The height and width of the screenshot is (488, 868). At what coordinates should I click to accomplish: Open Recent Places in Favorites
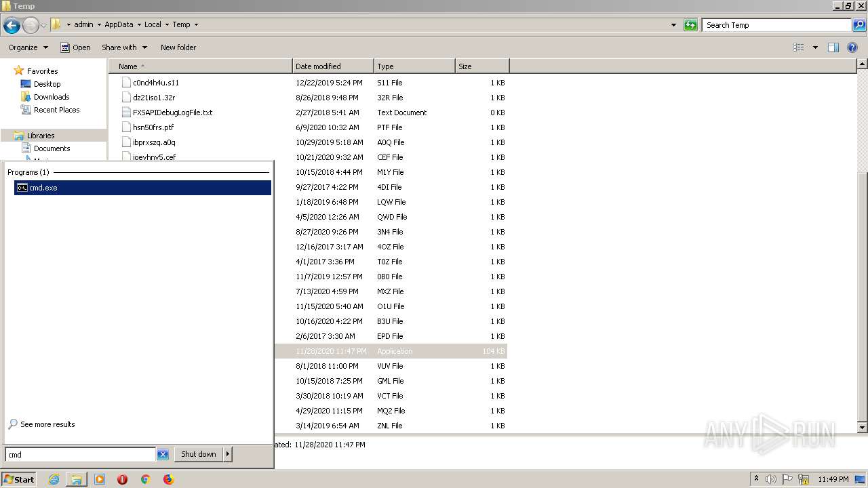point(56,110)
